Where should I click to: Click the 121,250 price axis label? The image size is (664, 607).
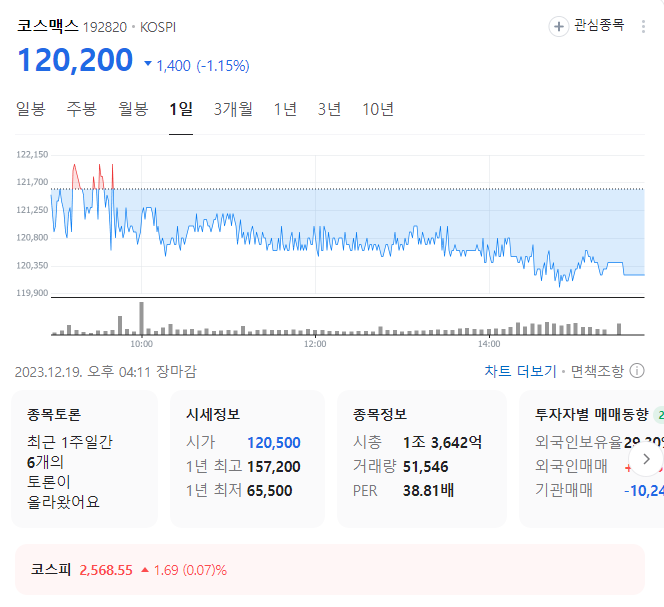point(32,210)
